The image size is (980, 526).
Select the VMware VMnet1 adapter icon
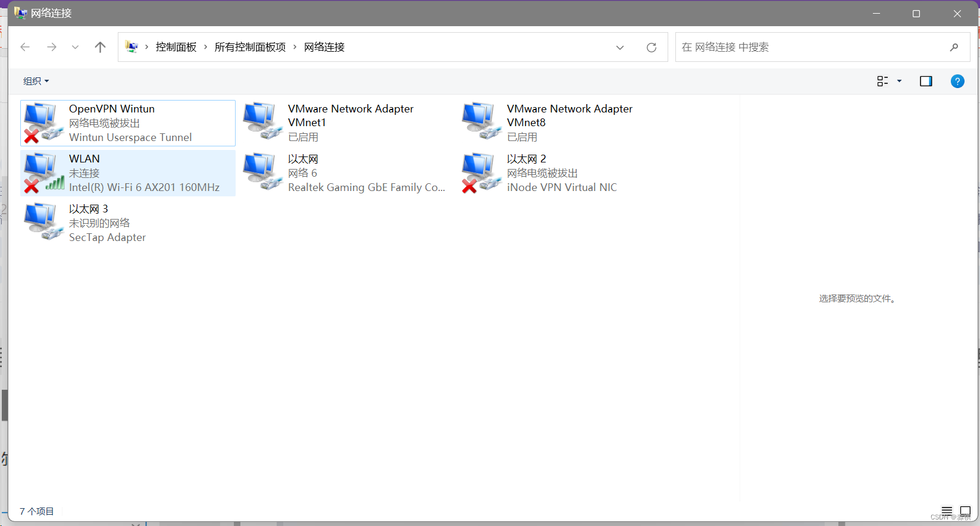coord(262,121)
